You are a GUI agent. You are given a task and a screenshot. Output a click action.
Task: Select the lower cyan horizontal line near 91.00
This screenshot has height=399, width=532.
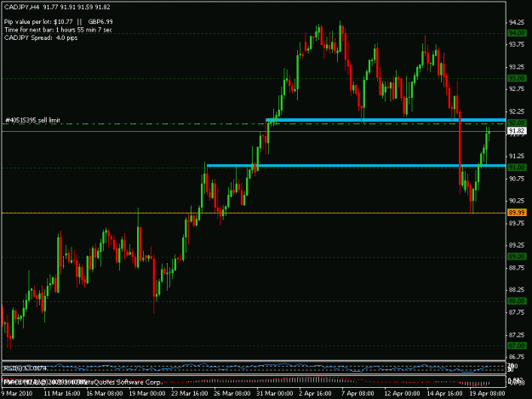click(x=356, y=165)
